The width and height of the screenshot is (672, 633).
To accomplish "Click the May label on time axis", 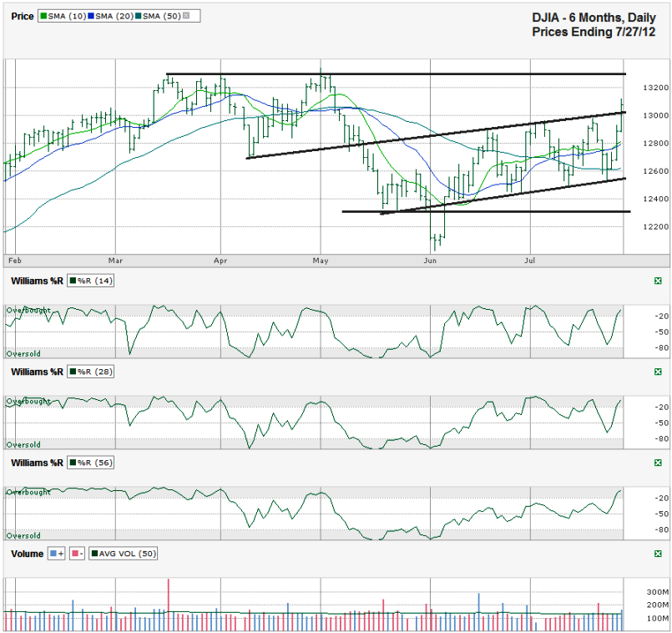I will pos(321,261).
